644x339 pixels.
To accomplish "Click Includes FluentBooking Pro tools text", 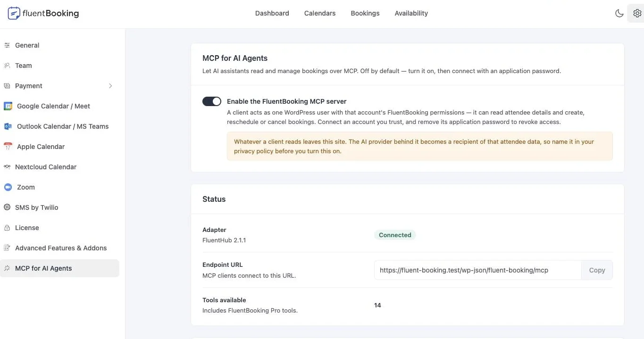I will [250, 310].
